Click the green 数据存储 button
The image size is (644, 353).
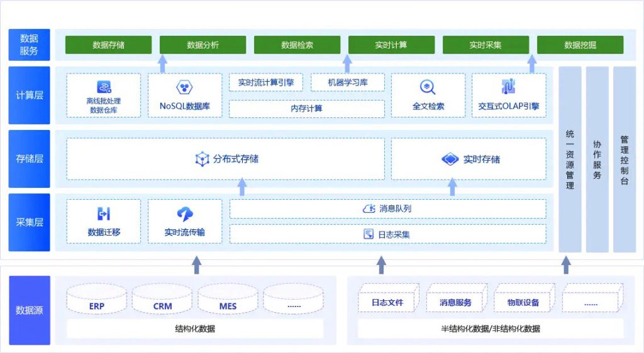(x=108, y=45)
